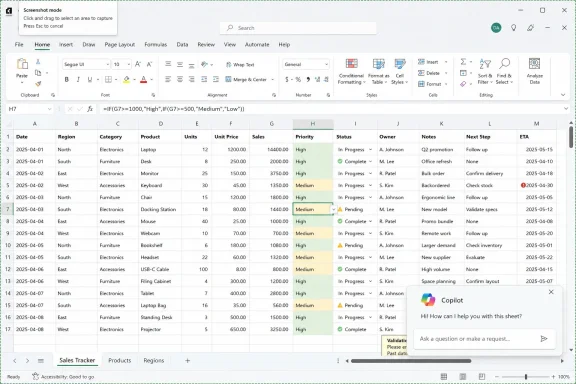Screen dimensions: 576x384
Task: Switch to the Insert ribbon tab
Action: [x=66, y=44]
